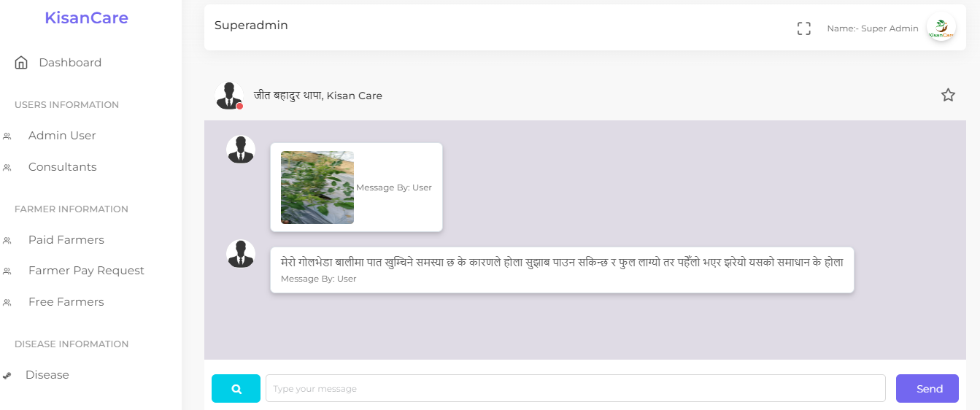Click the Dashboard home icon
980x410 pixels.
[x=21, y=63]
